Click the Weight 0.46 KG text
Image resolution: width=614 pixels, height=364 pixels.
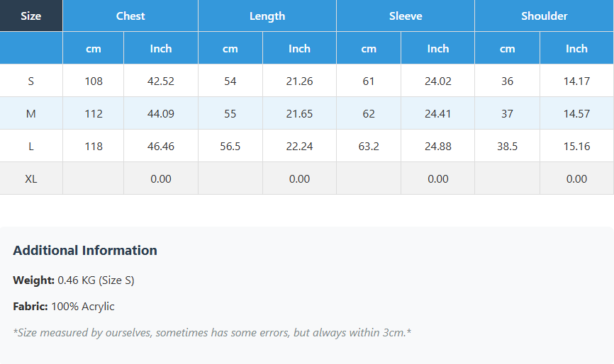(x=74, y=280)
